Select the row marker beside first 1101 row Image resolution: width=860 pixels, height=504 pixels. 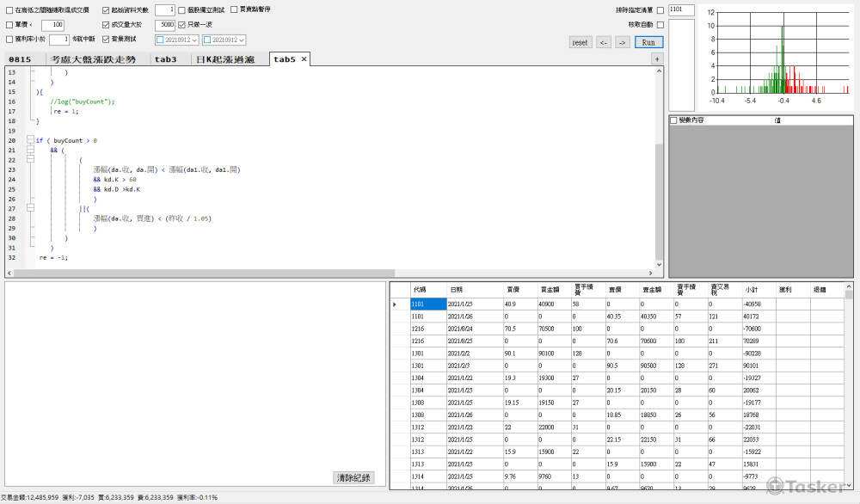pyautogui.click(x=396, y=304)
